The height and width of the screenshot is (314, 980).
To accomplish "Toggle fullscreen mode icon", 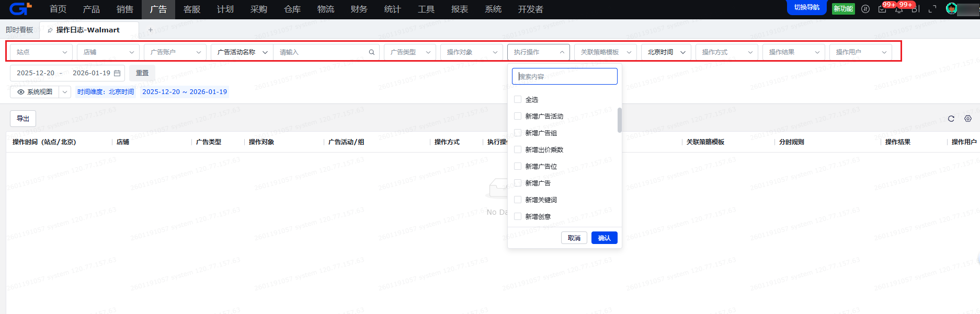I will [x=932, y=9].
